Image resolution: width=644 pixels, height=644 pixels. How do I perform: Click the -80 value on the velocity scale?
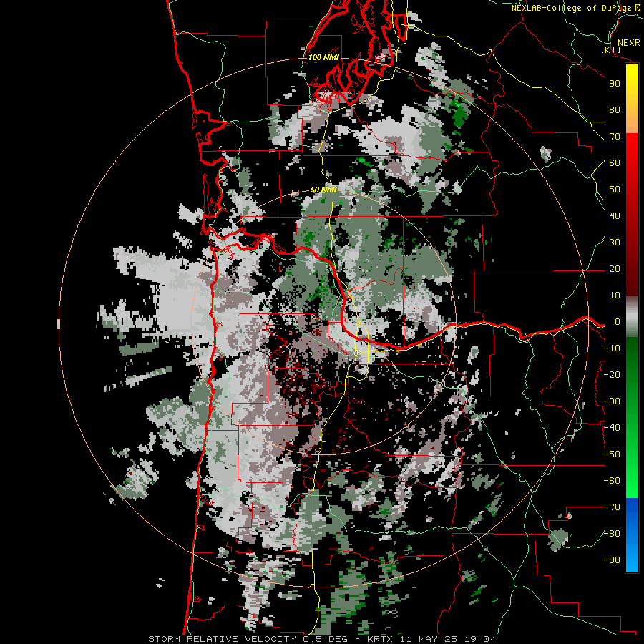click(612, 534)
